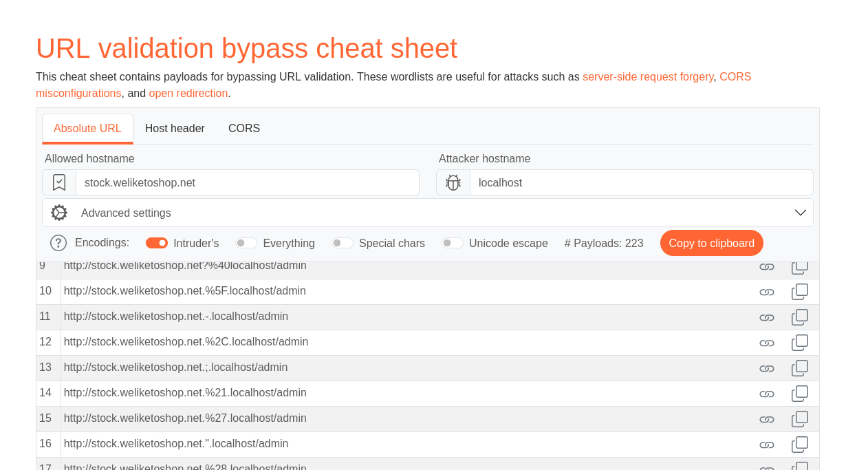The height and width of the screenshot is (470, 868).
Task: Click copy icon for payload row 11
Action: coord(799,317)
